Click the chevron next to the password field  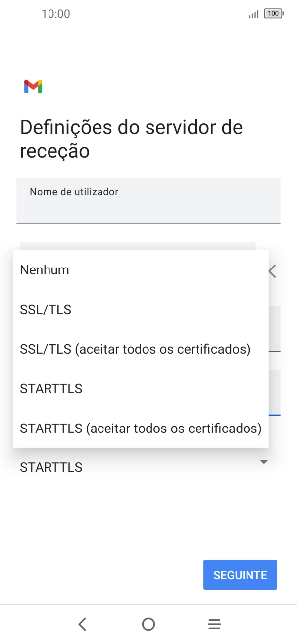272,271
